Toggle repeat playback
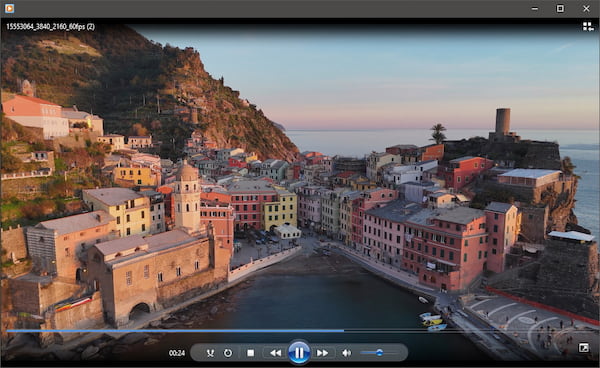 point(228,353)
